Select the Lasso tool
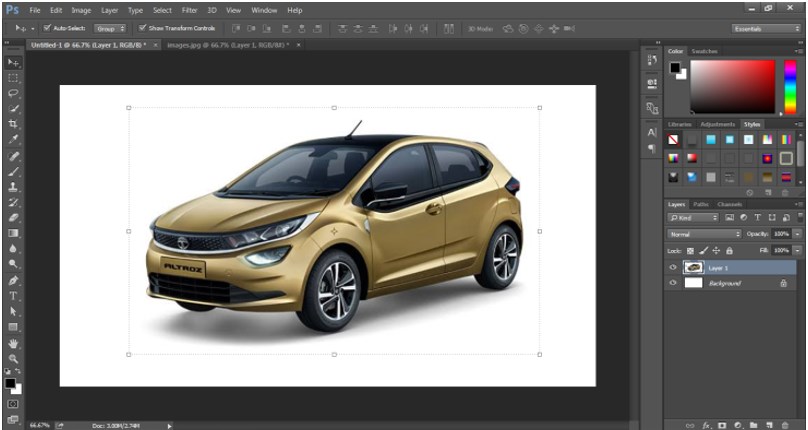 (x=13, y=92)
